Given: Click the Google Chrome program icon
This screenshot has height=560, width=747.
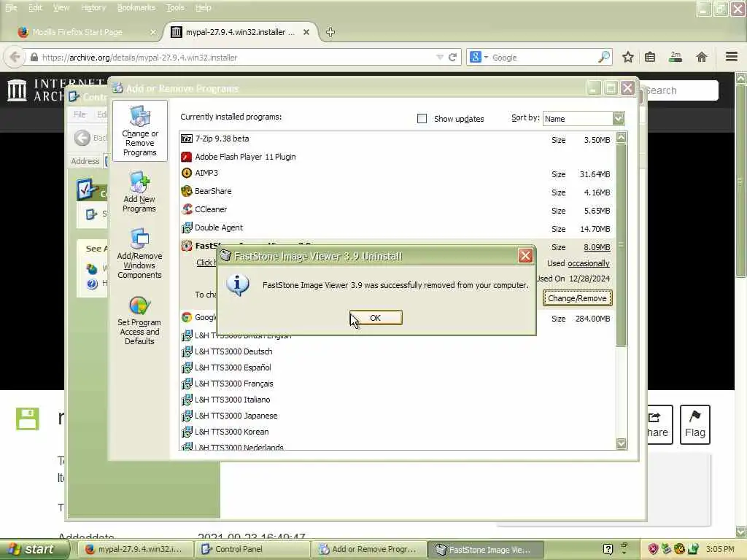Looking at the screenshot, I should point(187,317).
